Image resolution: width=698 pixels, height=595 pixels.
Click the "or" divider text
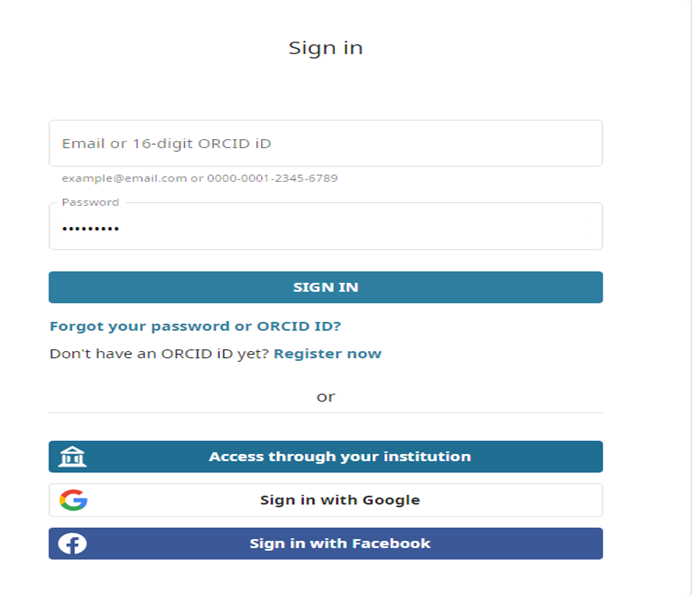pos(325,397)
